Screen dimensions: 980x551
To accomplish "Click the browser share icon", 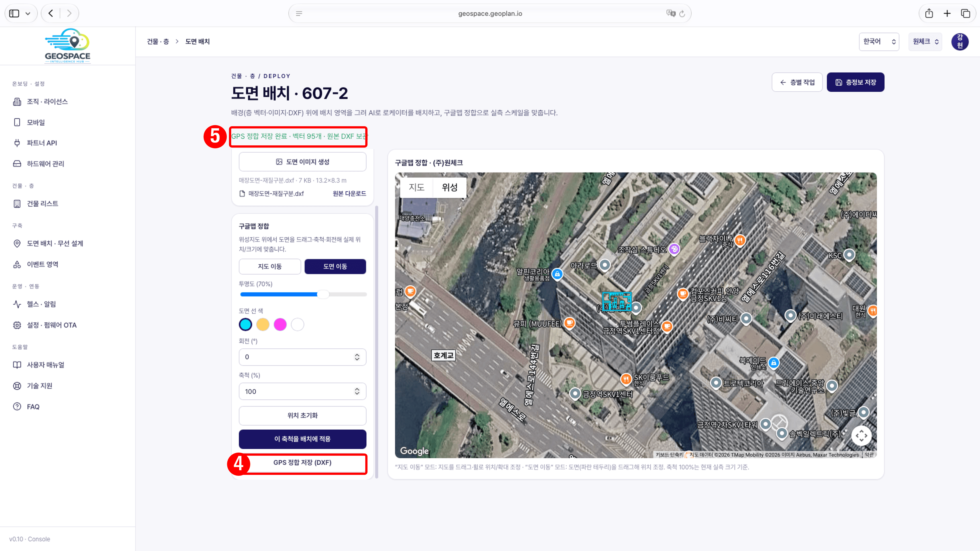I will pyautogui.click(x=929, y=13).
